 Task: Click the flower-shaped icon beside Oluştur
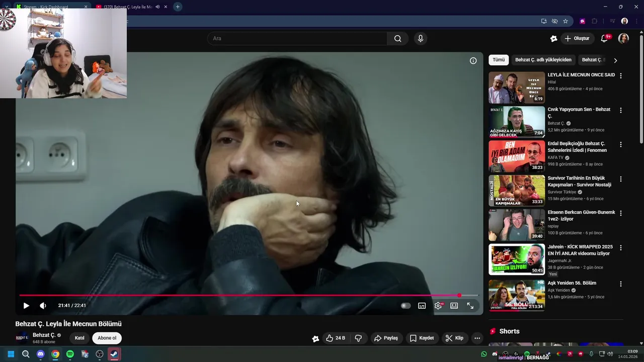[x=553, y=39]
